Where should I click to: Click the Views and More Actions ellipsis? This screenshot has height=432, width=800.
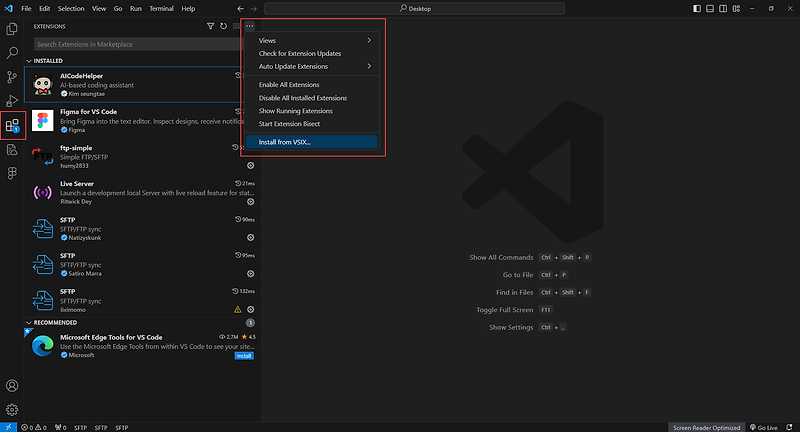click(x=249, y=26)
